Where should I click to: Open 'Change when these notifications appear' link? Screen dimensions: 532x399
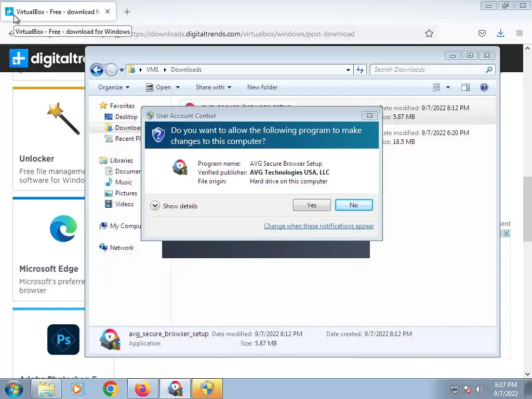pyautogui.click(x=319, y=226)
